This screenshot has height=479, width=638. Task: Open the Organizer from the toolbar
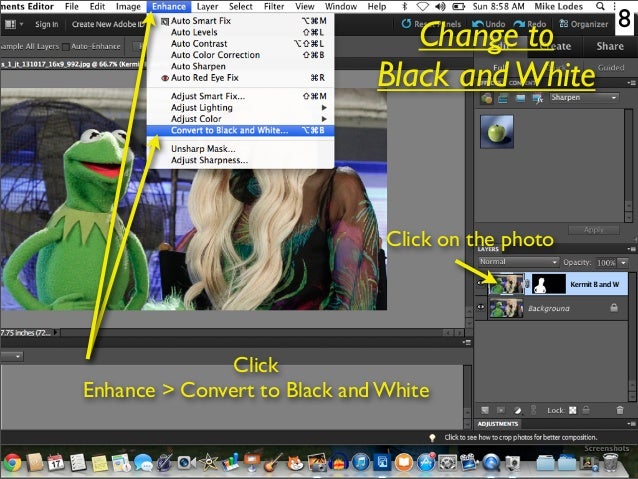tap(583, 24)
